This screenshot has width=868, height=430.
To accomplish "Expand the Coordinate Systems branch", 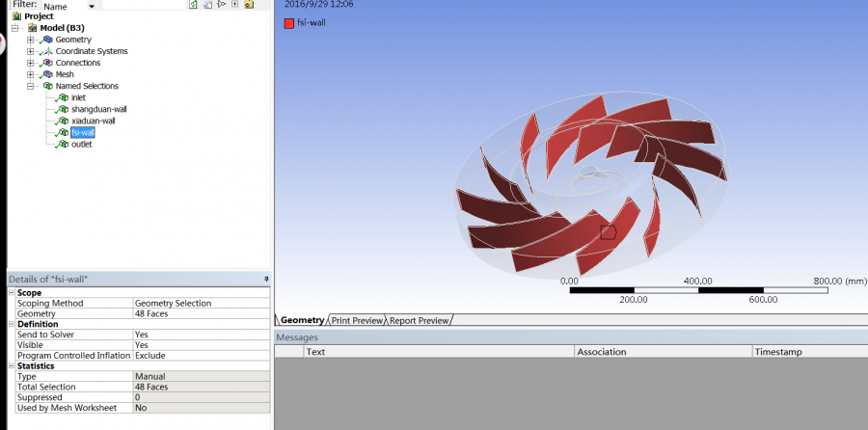I will 31,51.
